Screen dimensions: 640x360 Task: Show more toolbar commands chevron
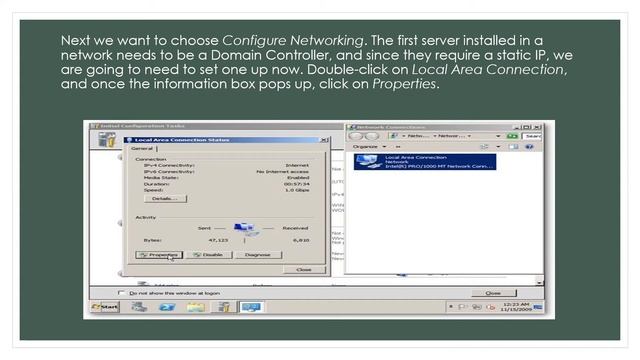(398, 147)
